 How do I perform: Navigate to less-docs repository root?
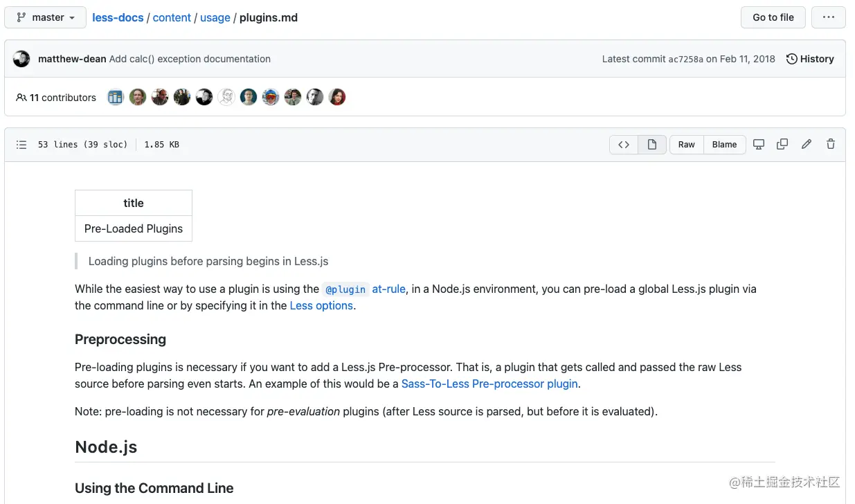pyautogui.click(x=118, y=17)
